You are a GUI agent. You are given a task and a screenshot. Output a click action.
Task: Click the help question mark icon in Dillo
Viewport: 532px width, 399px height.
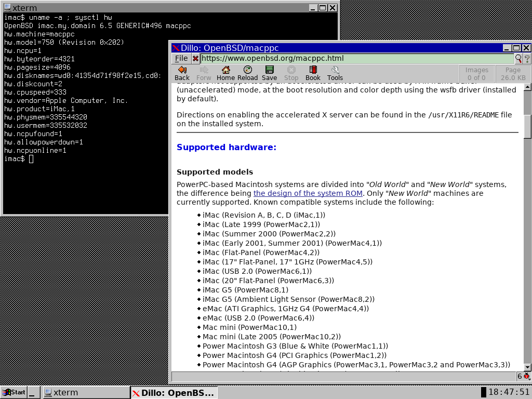[x=527, y=59]
